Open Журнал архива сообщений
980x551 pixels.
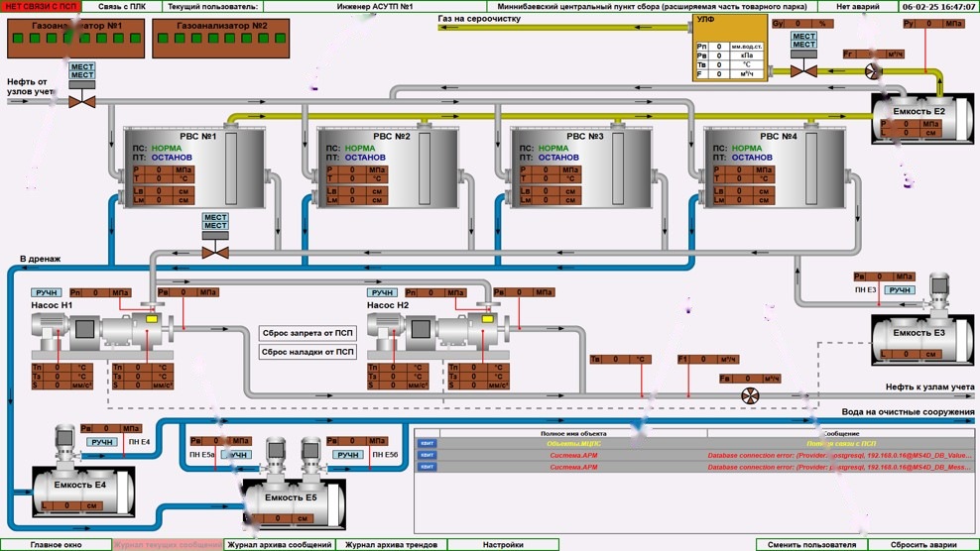tap(280, 545)
